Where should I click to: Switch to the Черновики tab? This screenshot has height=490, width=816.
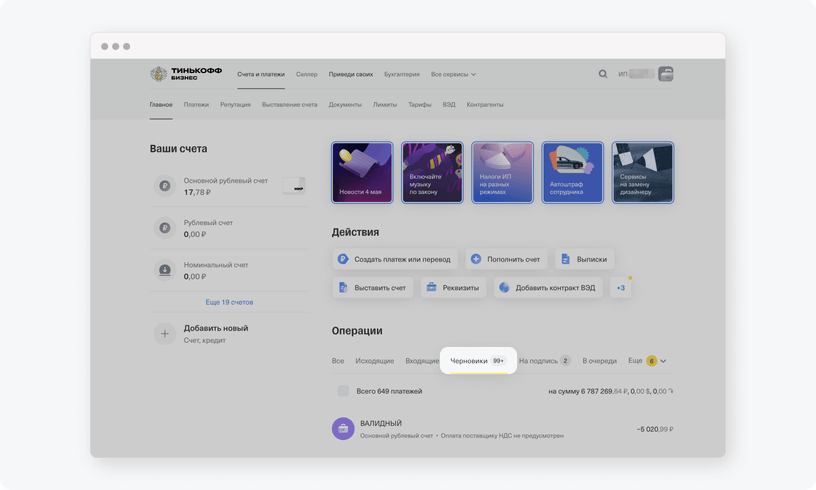[x=469, y=360]
